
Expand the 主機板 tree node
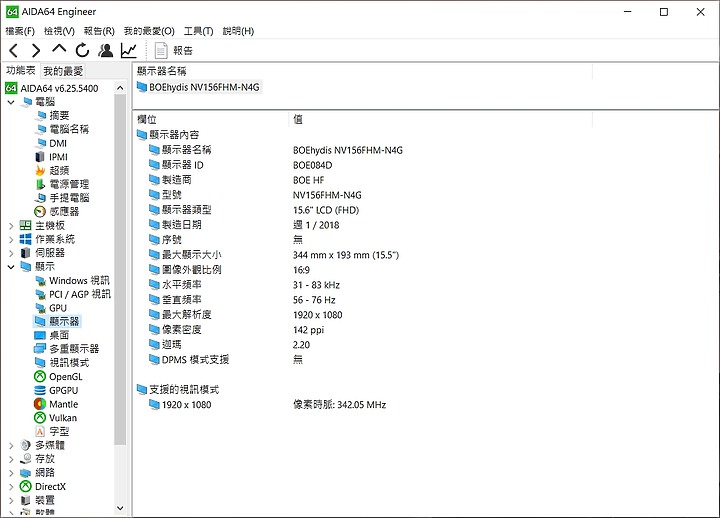(x=11, y=225)
